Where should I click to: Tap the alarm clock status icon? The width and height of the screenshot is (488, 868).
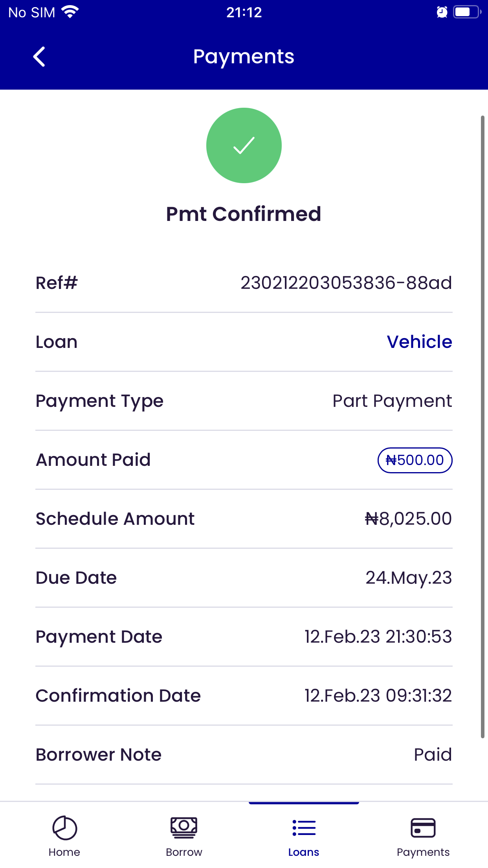tap(442, 12)
